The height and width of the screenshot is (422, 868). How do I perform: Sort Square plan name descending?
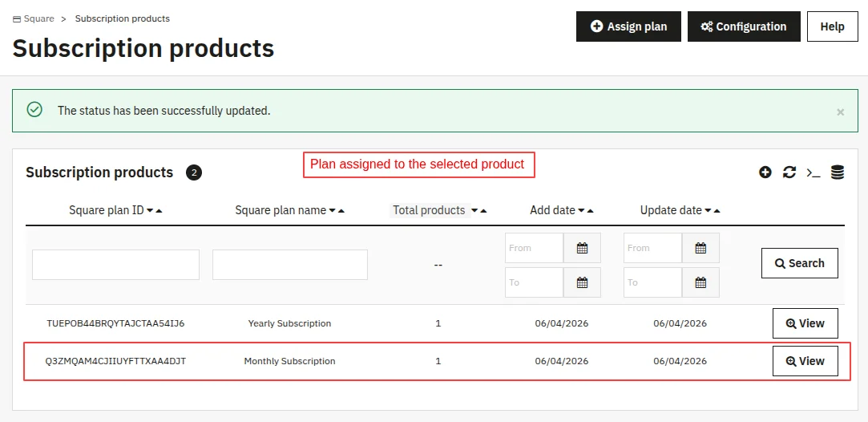coord(332,210)
